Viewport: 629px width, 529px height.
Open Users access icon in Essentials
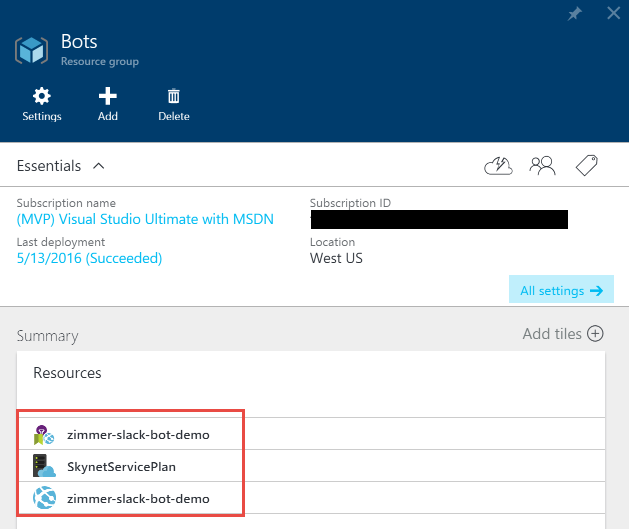542,166
